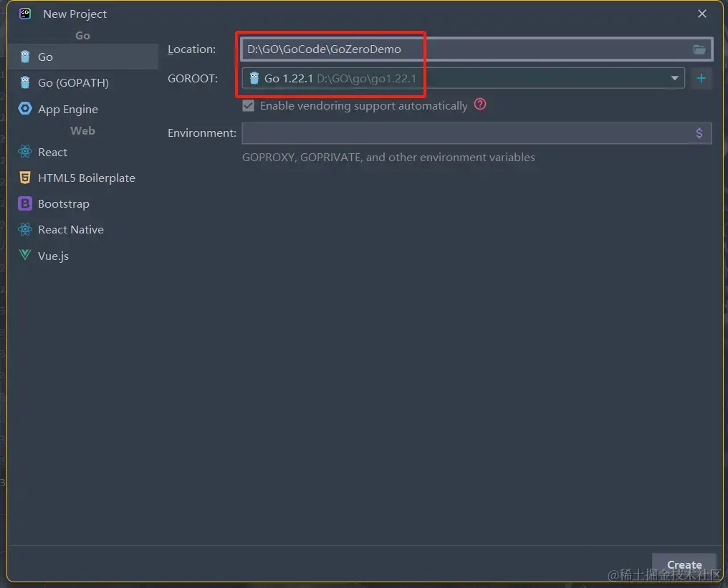Click the Go section header
The width and height of the screenshot is (728, 588).
tap(82, 36)
